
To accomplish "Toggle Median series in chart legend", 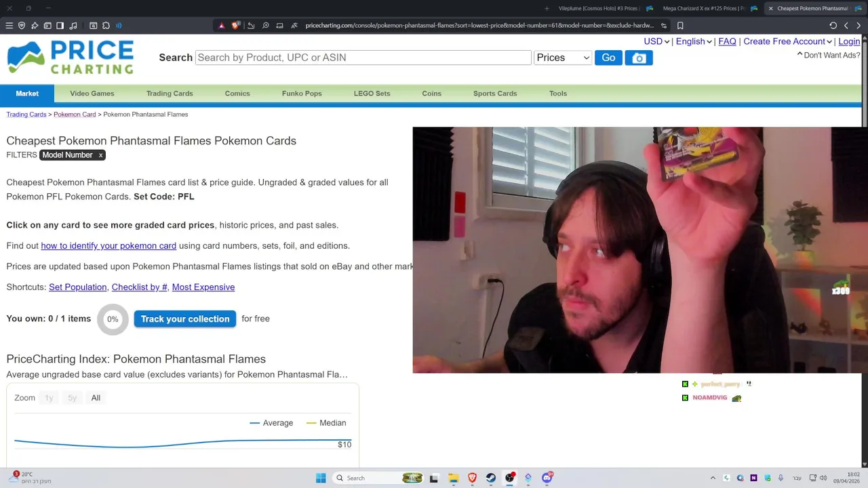I will point(326,423).
